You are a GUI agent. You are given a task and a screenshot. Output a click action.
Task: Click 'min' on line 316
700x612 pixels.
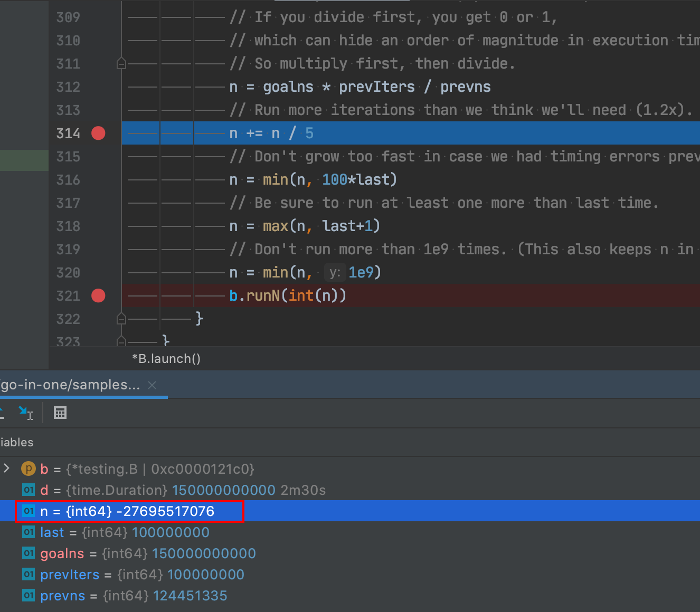pyautogui.click(x=276, y=180)
